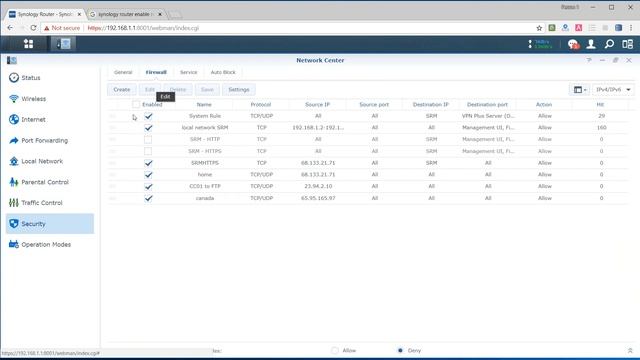
Task: Uncheck the SRMHTTPS rule checkbox
Action: 148,163
